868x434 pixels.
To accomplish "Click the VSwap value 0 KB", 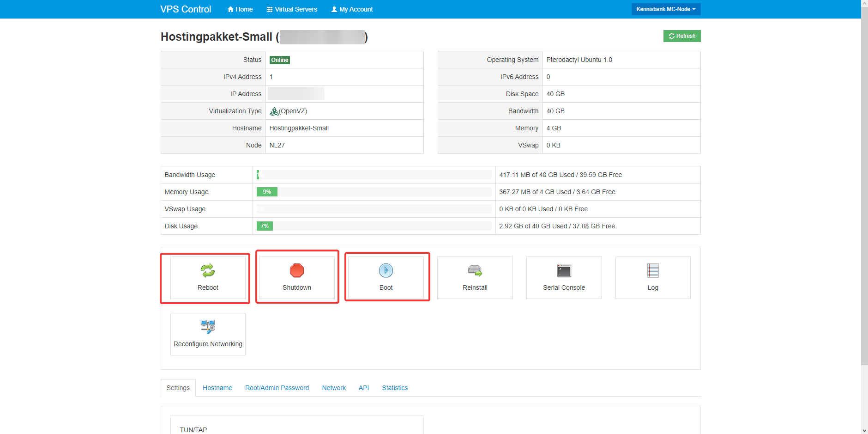I will pos(553,145).
